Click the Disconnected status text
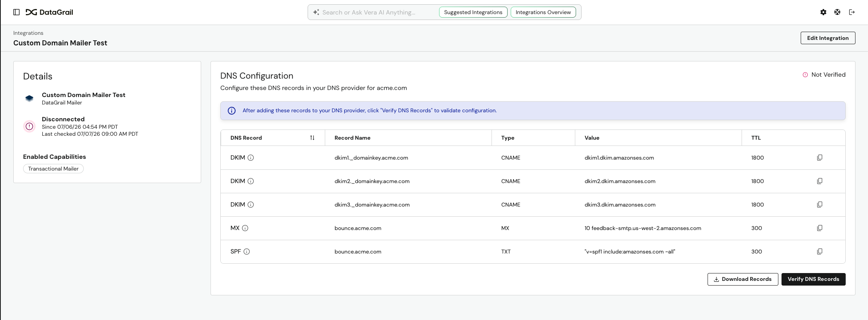Viewport: 868px width, 320px height. [x=63, y=119]
